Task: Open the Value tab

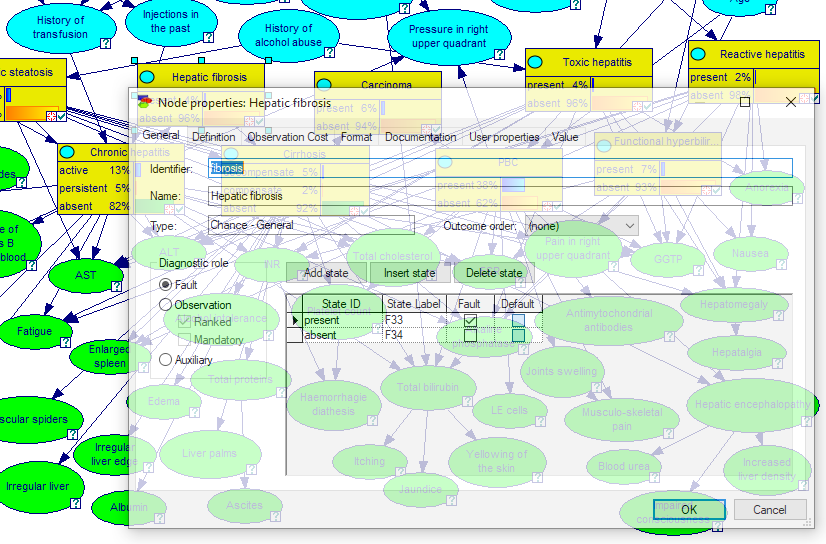Action: (x=565, y=137)
